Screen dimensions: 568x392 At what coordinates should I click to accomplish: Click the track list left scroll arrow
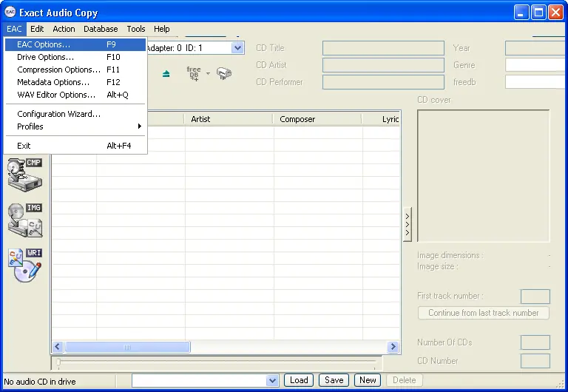(x=58, y=347)
